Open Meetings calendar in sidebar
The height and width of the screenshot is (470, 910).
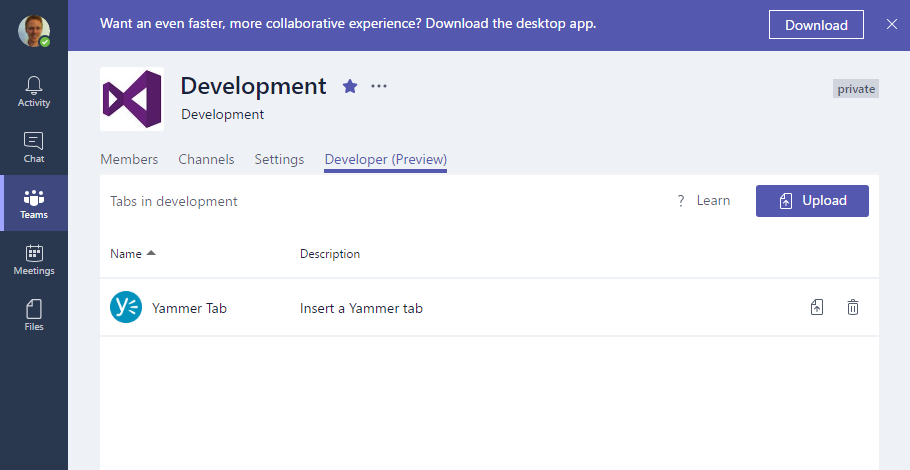(x=34, y=259)
